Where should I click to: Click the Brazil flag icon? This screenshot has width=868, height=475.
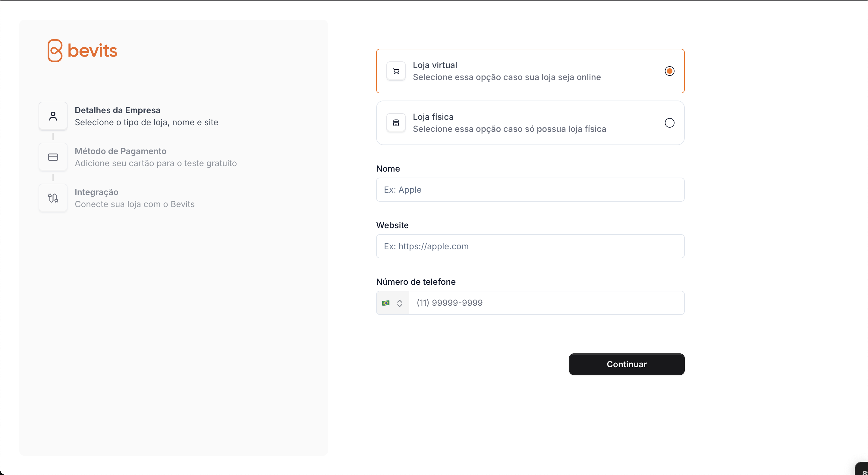click(x=386, y=303)
